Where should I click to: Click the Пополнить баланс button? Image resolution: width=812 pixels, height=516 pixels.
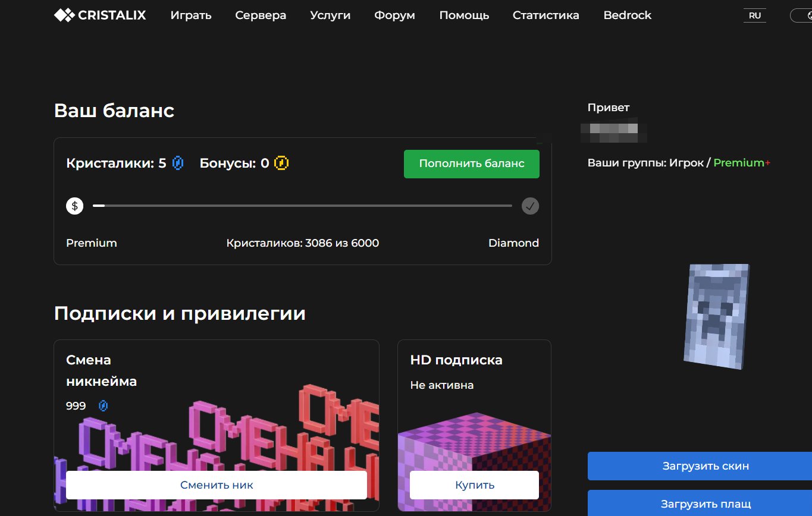(472, 163)
